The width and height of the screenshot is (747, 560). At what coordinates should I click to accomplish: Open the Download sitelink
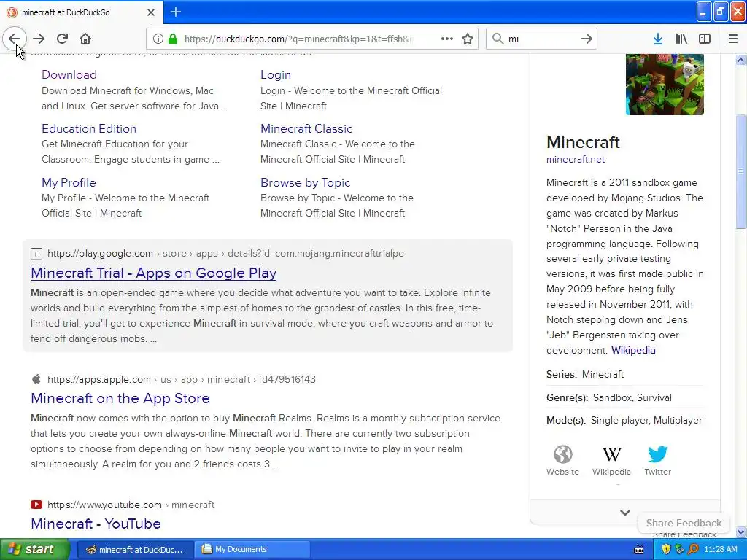[x=69, y=75]
